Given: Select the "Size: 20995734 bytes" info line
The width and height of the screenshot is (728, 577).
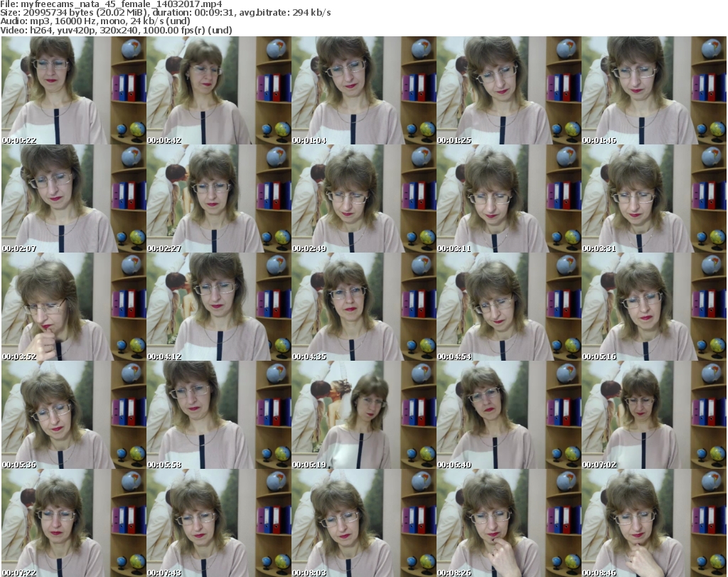Looking at the screenshot, I should 165,13.
